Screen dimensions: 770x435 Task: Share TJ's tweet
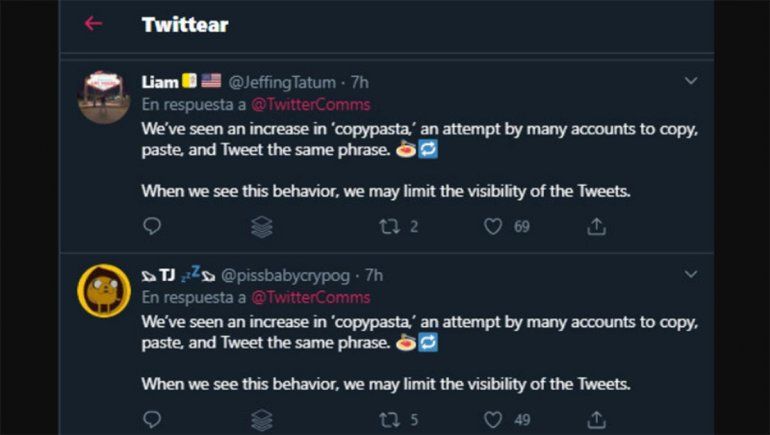pos(597,420)
